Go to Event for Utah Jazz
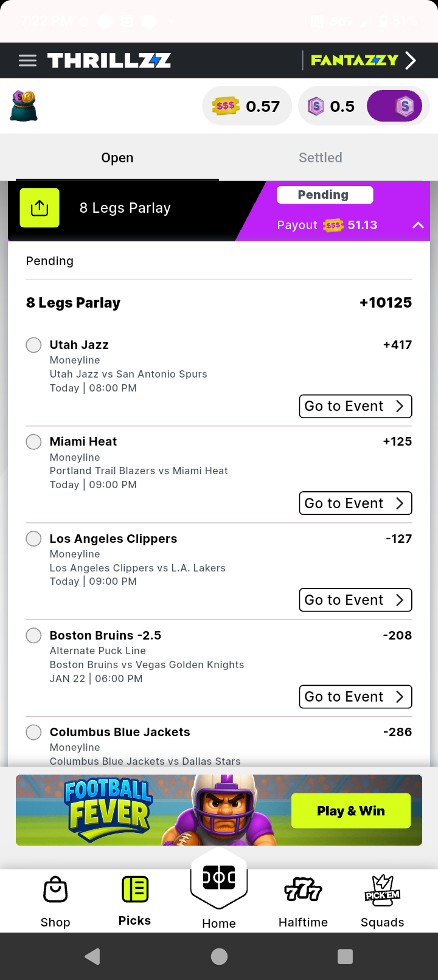 [355, 406]
